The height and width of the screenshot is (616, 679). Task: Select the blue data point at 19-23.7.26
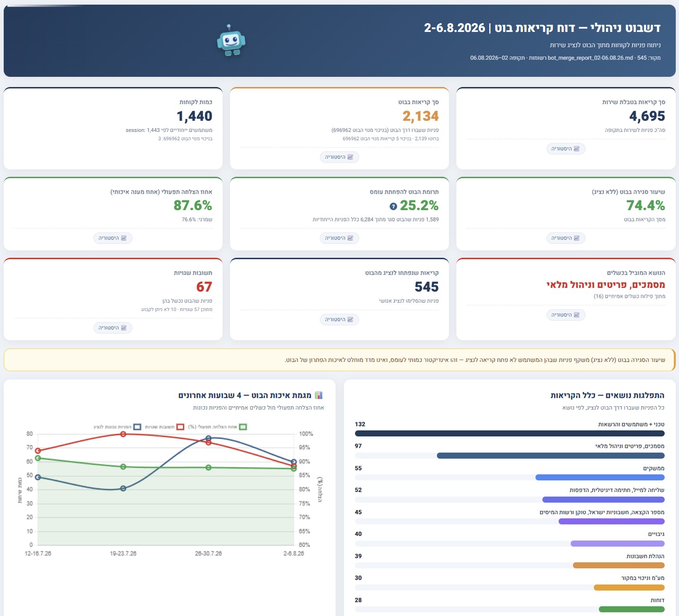[123, 488]
